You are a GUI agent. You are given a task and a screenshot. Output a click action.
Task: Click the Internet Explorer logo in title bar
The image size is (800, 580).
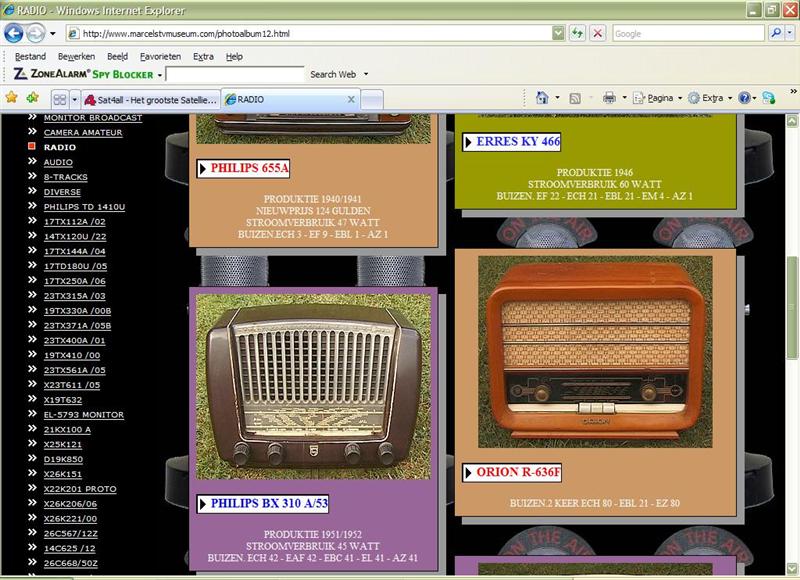9,10
